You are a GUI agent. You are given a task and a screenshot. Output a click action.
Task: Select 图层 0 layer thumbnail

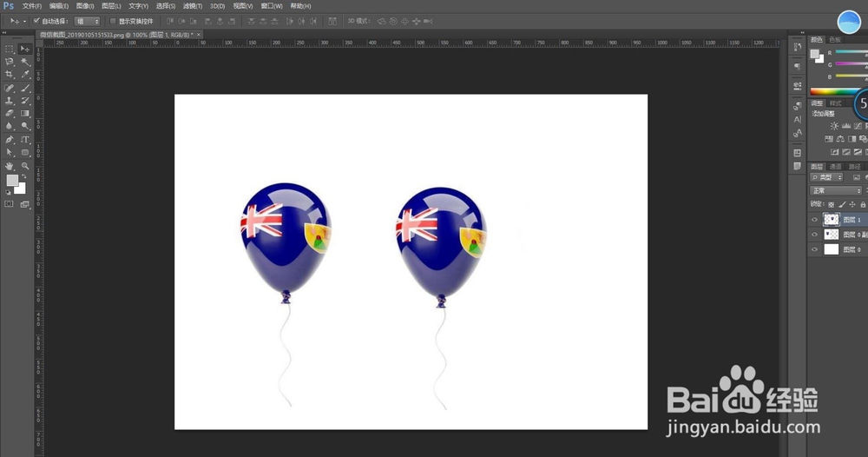(x=831, y=249)
